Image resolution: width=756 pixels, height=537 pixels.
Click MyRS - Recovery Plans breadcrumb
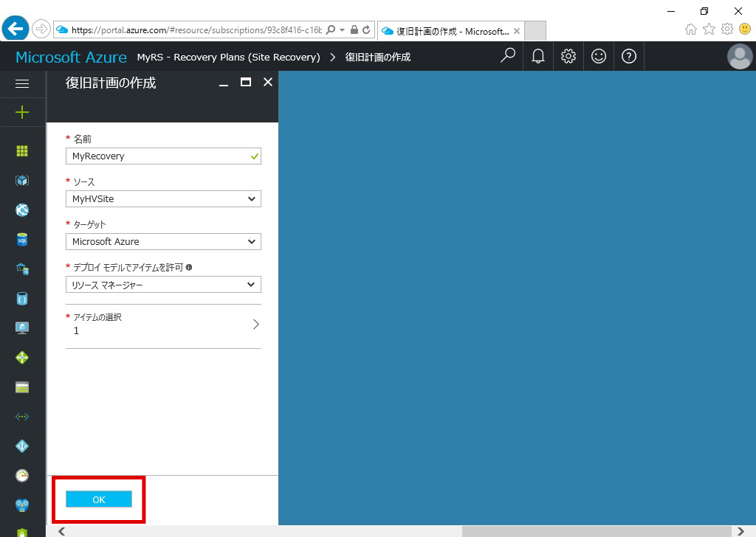pos(229,57)
